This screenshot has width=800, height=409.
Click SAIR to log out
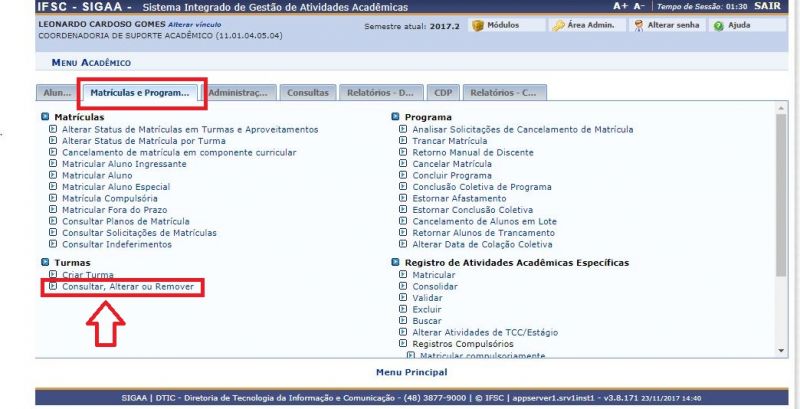coord(768,6)
